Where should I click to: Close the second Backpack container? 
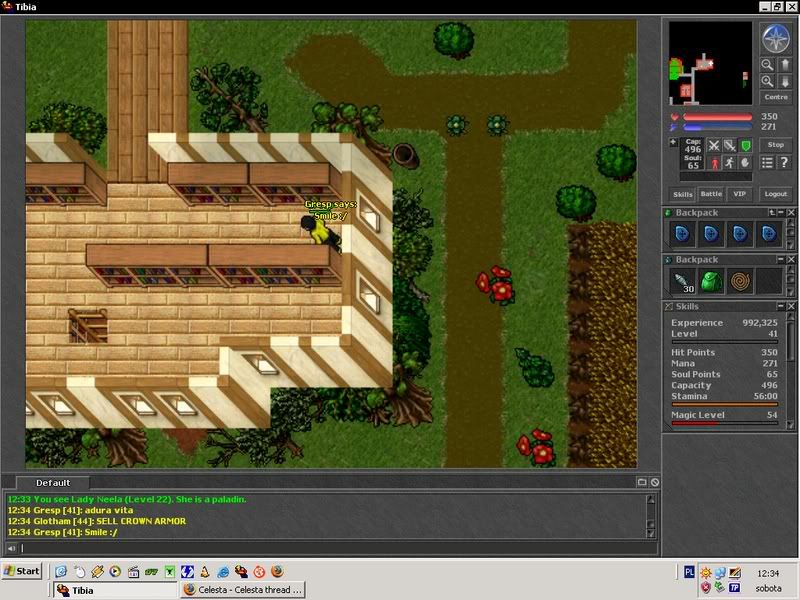click(791, 260)
